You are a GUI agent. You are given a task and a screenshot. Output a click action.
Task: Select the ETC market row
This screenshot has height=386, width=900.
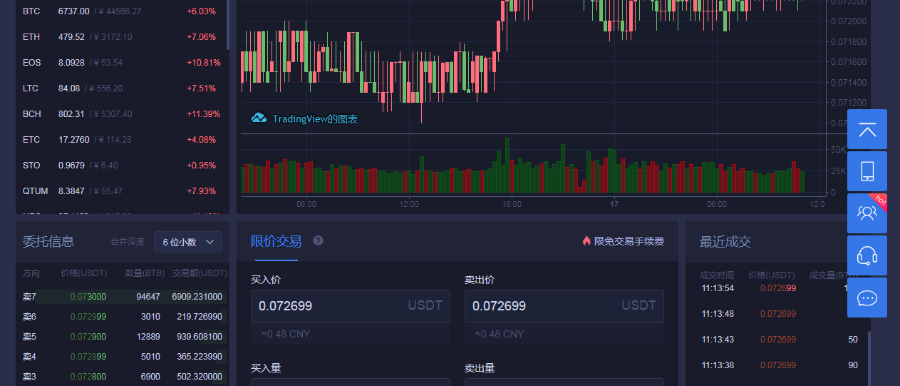click(122, 140)
